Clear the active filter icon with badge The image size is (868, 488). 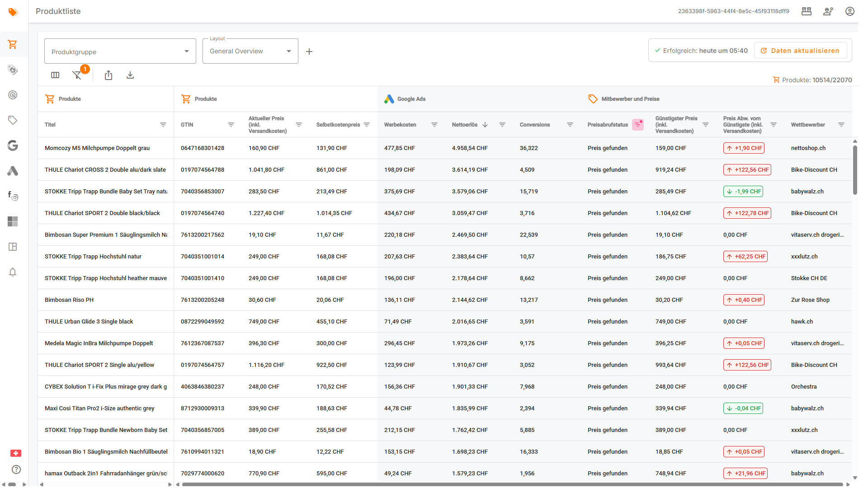tap(78, 75)
